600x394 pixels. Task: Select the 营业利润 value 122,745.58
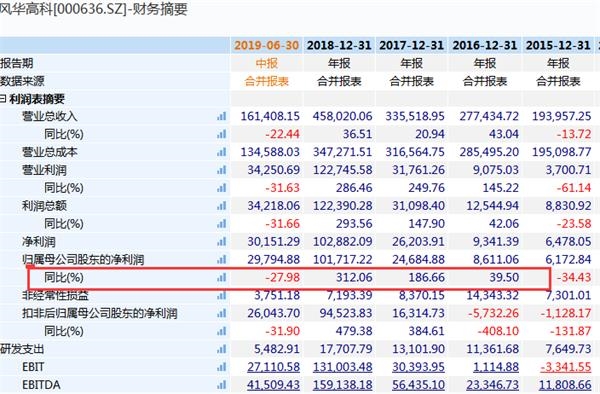pos(342,170)
